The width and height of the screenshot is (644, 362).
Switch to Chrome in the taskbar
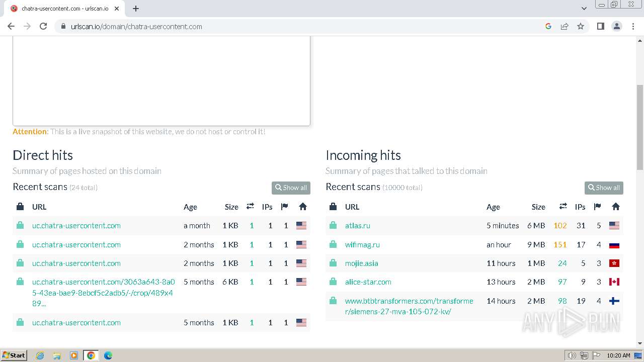(x=91, y=355)
